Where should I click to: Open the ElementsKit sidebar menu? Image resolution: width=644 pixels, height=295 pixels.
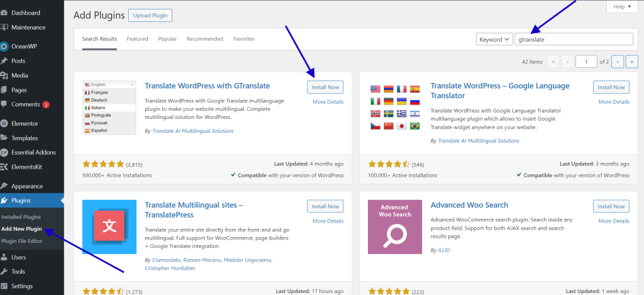coord(26,167)
